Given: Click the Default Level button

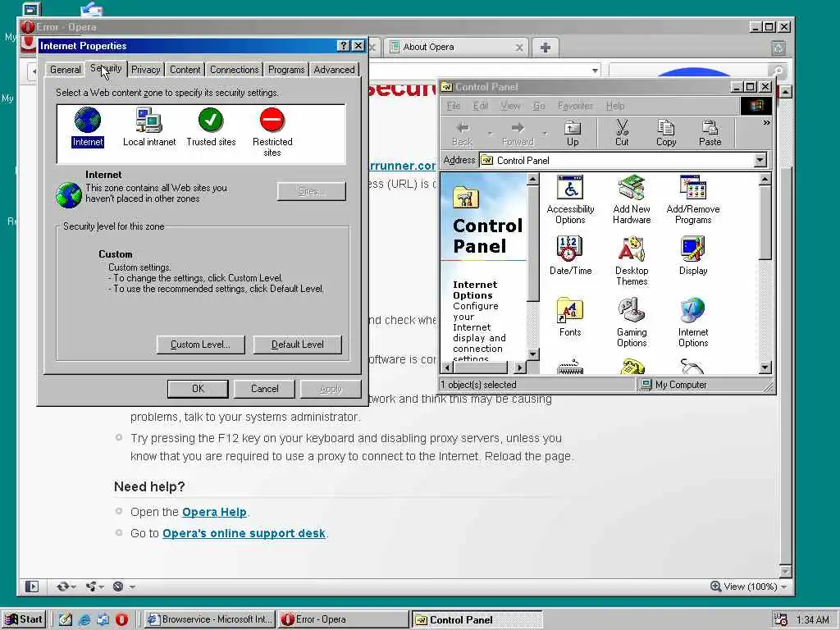Looking at the screenshot, I should (x=297, y=345).
